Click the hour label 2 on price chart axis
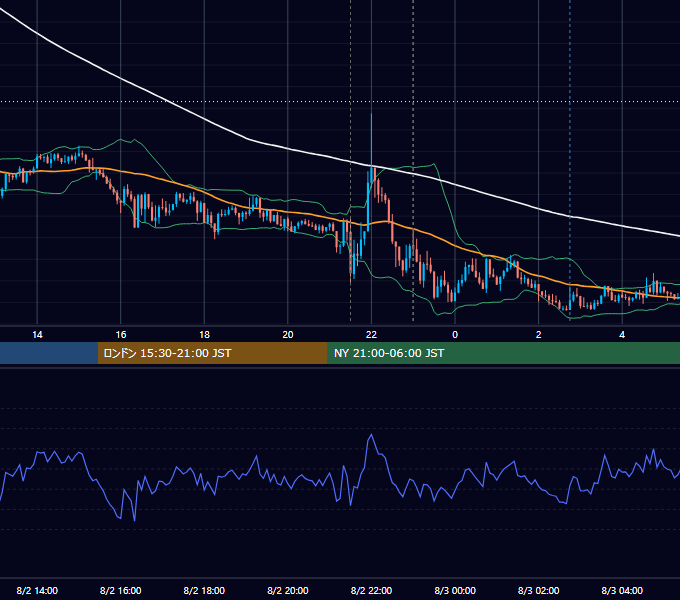 [538, 335]
